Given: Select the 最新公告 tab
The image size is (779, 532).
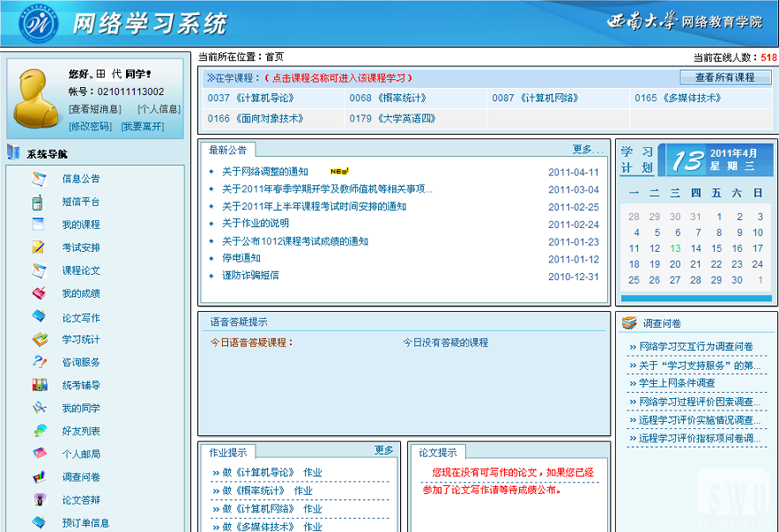Looking at the screenshot, I should [228, 150].
